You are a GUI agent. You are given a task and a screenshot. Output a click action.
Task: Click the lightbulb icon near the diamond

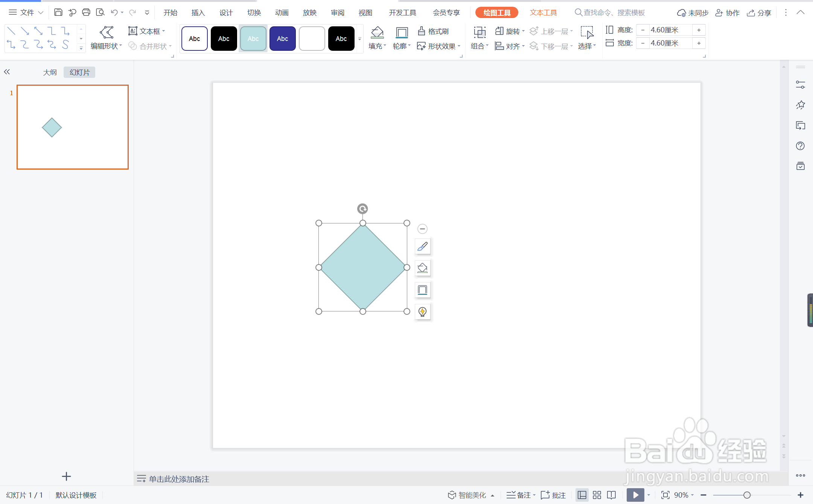422,311
